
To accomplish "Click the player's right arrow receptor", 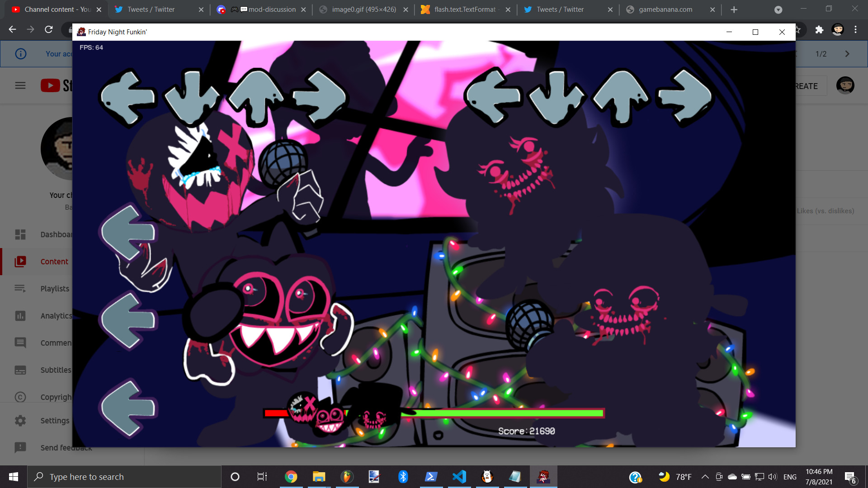I will click(685, 97).
